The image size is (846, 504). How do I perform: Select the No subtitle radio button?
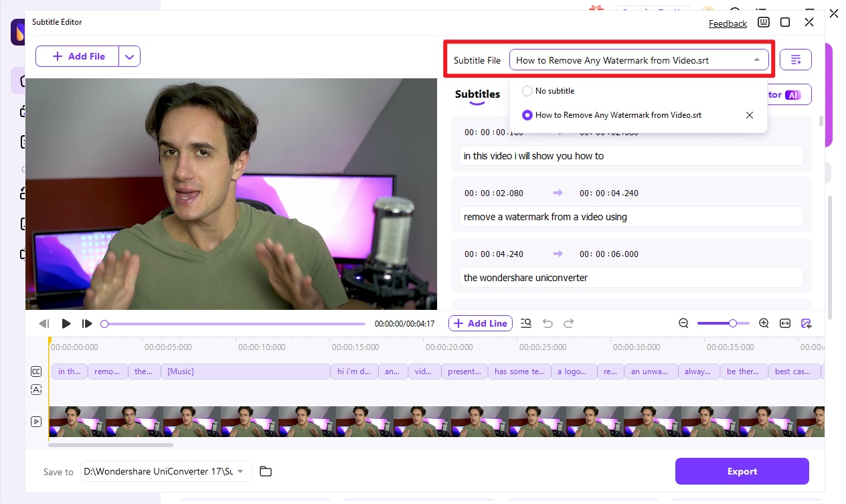click(527, 90)
